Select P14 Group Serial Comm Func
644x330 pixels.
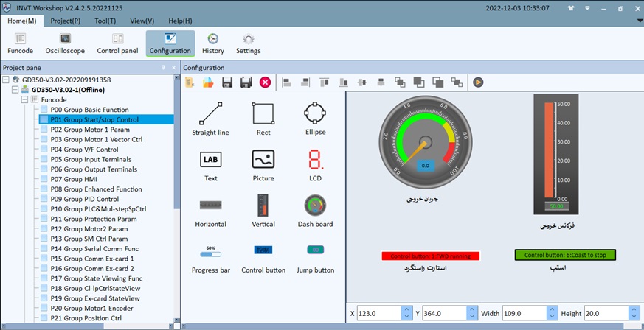[x=94, y=249]
